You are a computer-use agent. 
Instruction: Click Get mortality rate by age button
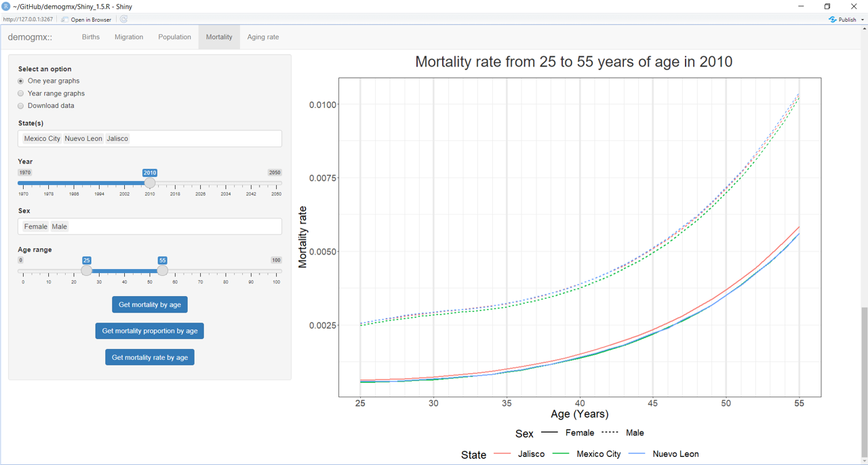tap(150, 357)
